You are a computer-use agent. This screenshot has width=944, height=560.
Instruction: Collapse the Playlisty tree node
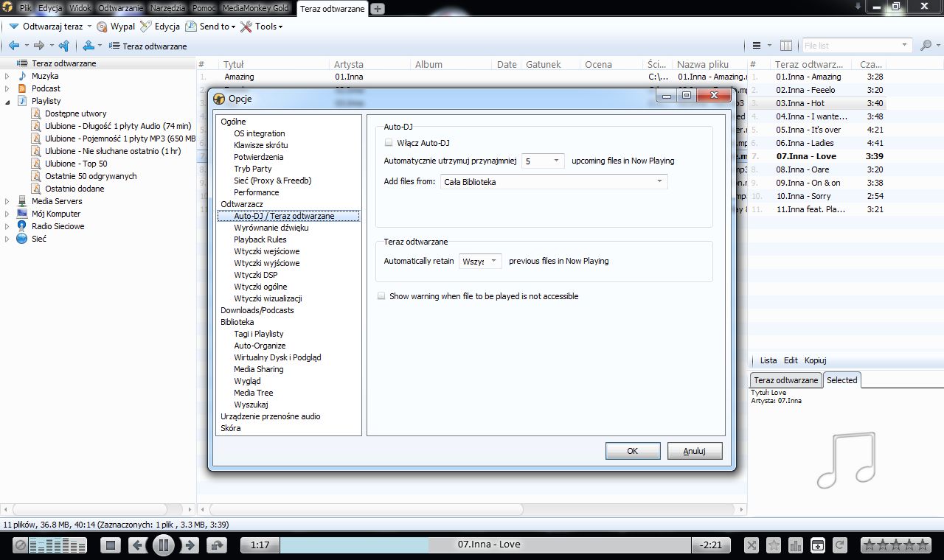point(7,101)
